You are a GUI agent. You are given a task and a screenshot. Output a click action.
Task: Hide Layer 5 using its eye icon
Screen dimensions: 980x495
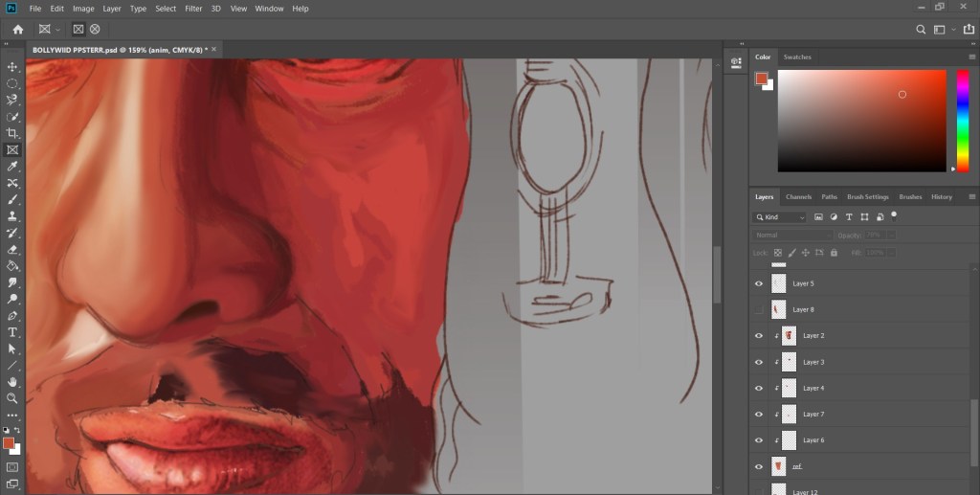[x=759, y=284]
